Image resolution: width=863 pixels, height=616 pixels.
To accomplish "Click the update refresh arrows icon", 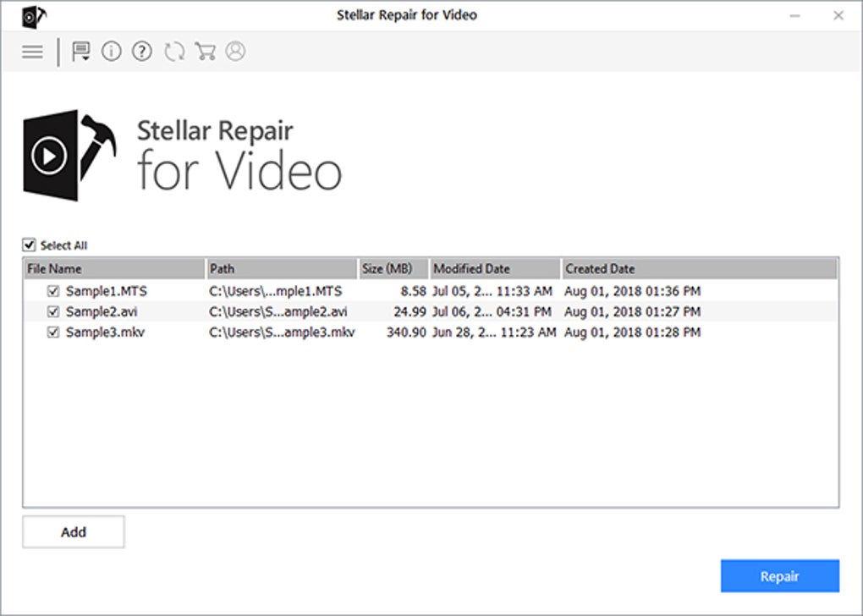I will [174, 52].
